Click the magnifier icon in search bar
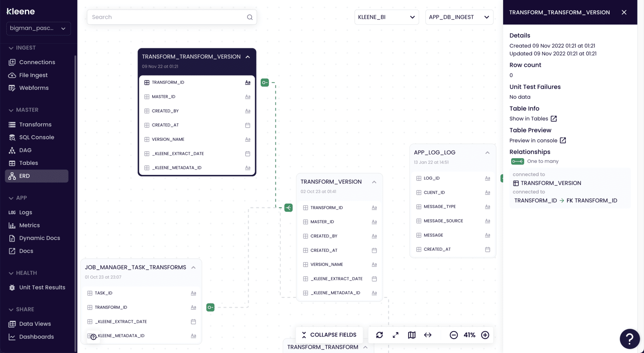 click(250, 17)
